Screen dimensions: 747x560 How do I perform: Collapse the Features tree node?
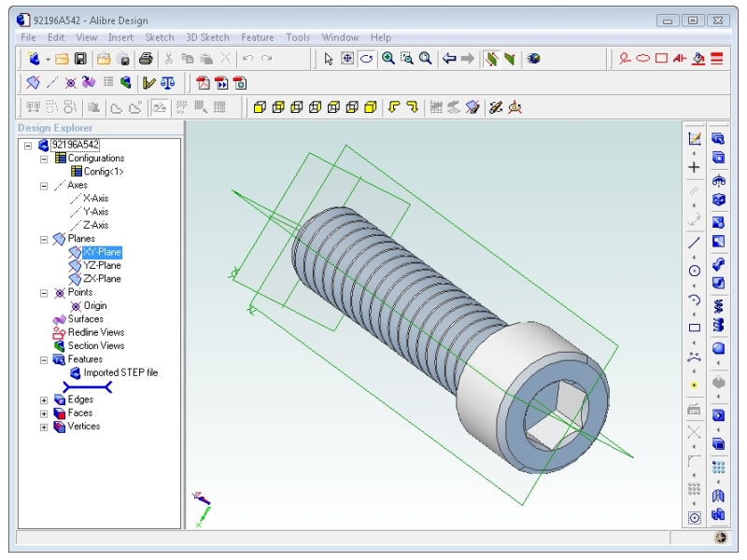[x=44, y=360]
